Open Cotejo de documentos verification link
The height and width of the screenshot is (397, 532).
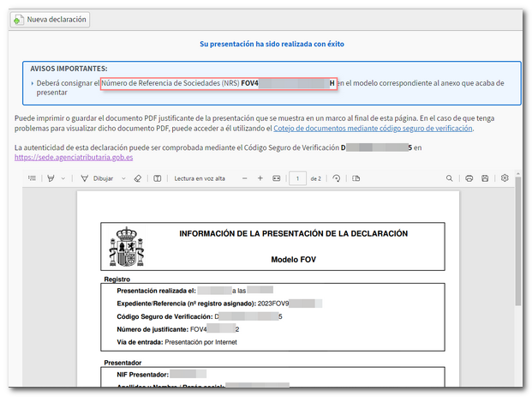click(x=373, y=128)
